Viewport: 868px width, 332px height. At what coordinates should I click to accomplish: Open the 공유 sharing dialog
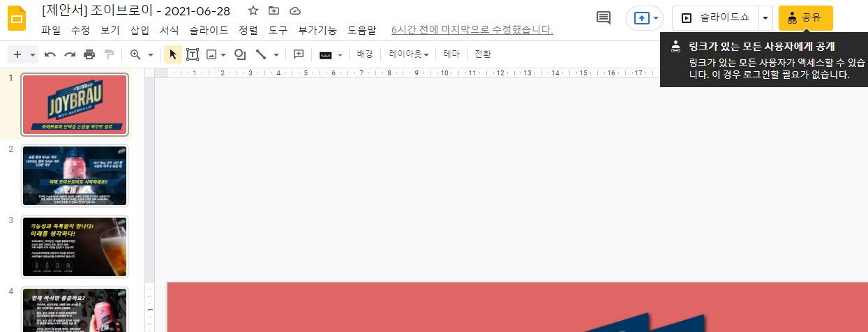pos(805,17)
